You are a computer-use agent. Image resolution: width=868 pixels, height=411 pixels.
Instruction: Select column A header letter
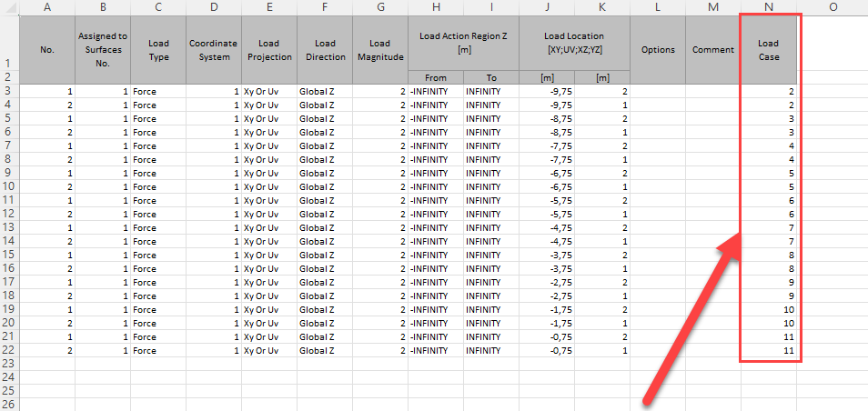pos(47,7)
